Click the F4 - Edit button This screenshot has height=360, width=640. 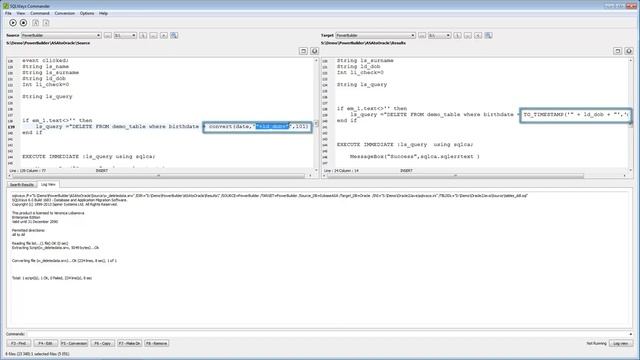click(45, 344)
